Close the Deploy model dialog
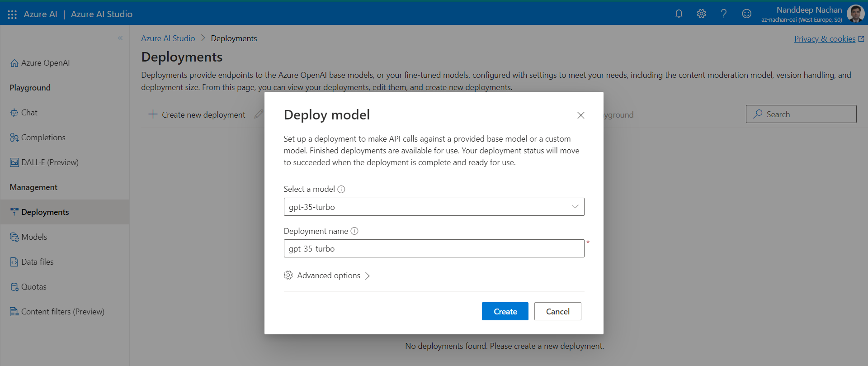The width and height of the screenshot is (868, 366). click(x=581, y=115)
